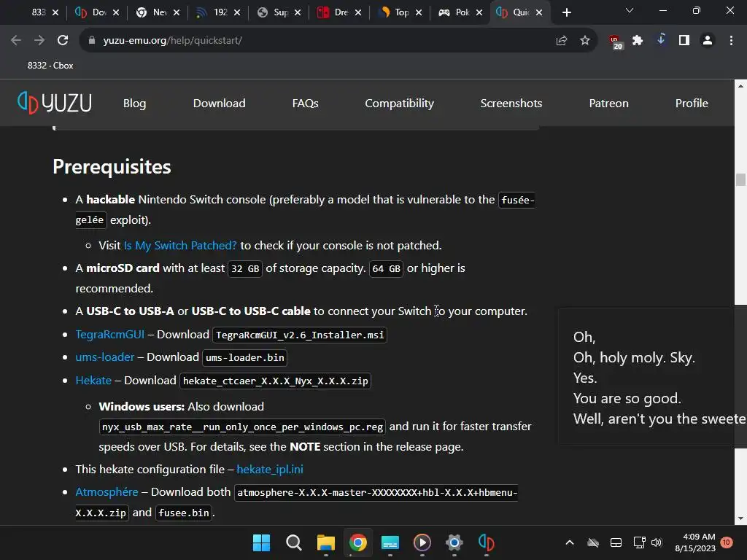The width and height of the screenshot is (747, 560).
Task: Open the Windows Start menu
Action: (x=261, y=542)
